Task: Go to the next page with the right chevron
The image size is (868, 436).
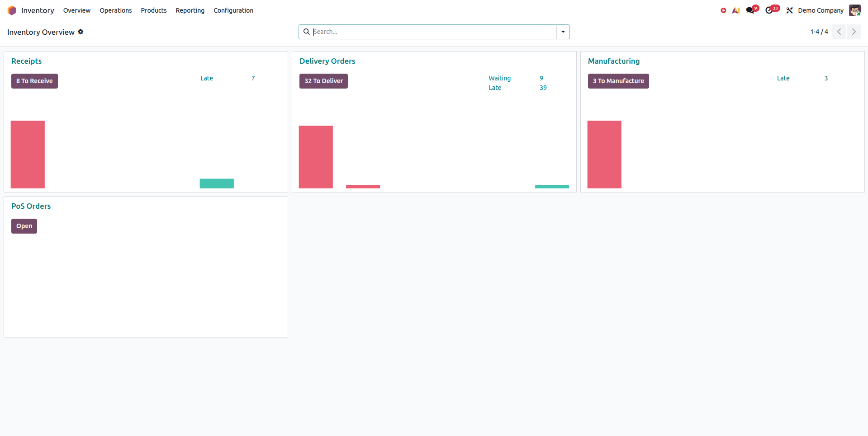Action: (x=854, y=32)
